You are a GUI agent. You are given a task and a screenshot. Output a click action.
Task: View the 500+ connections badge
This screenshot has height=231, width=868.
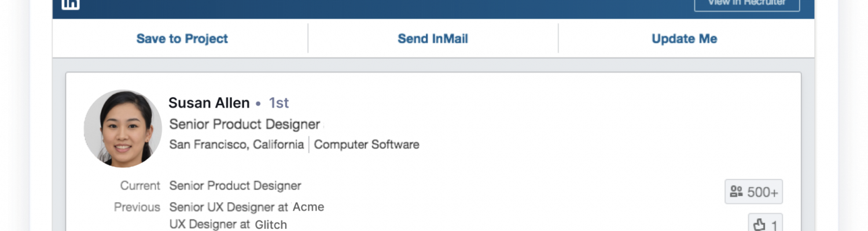pyautogui.click(x=753, y=192)
